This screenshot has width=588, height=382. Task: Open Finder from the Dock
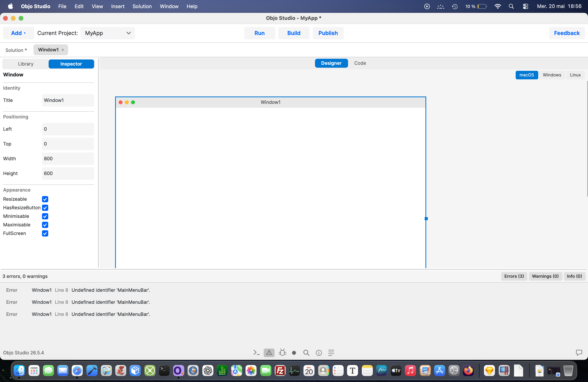[x=19, y=371]
